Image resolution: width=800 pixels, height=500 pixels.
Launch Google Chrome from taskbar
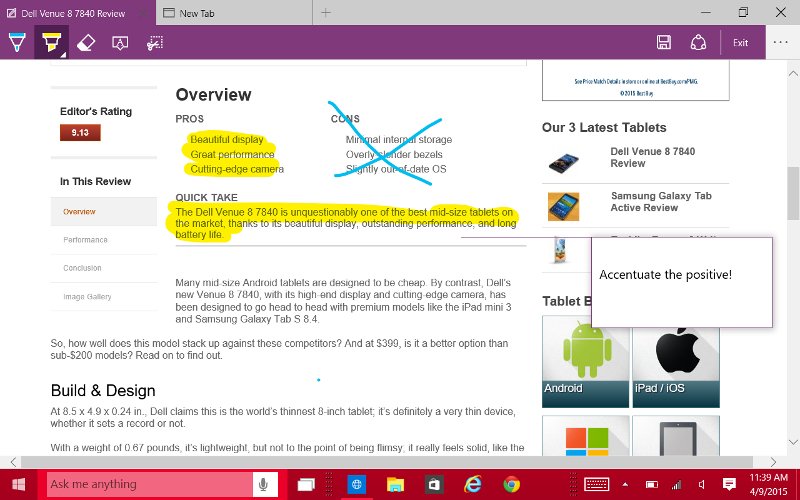click(x=511, y=484)
